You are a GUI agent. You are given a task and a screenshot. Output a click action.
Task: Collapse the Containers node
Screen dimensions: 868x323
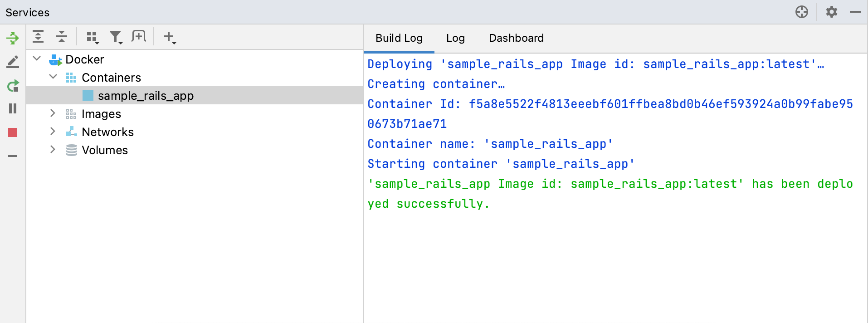click(x=53, y=77)
